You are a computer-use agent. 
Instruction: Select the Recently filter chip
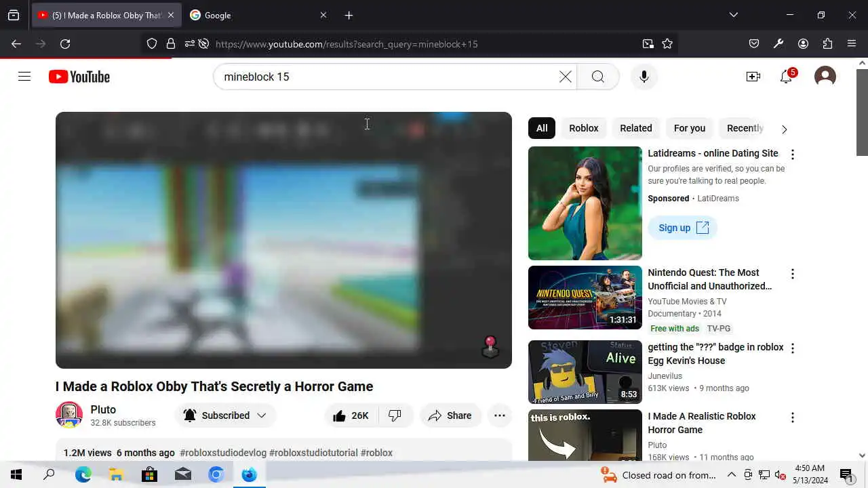point(744,128)
